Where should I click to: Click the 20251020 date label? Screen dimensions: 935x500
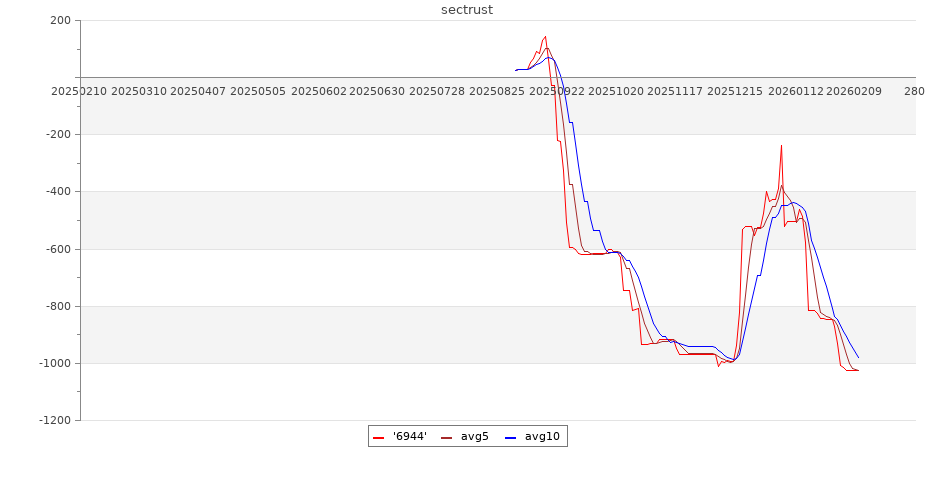click(x=616, y=91)
